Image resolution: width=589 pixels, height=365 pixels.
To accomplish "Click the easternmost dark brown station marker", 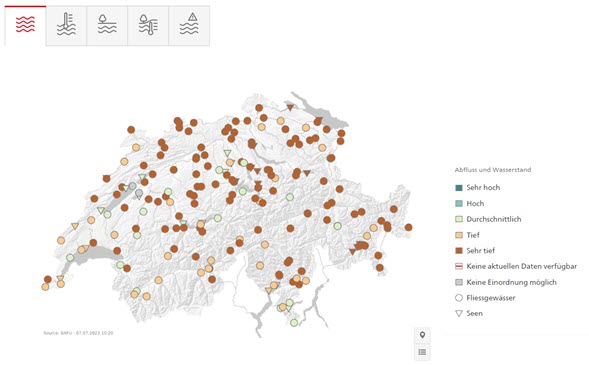I will (x=409, y=227).
